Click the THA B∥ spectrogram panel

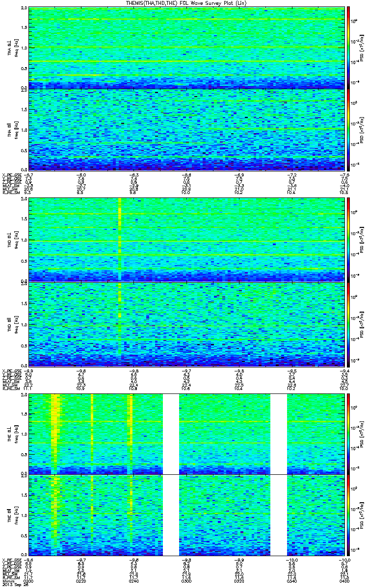[187, 129]
